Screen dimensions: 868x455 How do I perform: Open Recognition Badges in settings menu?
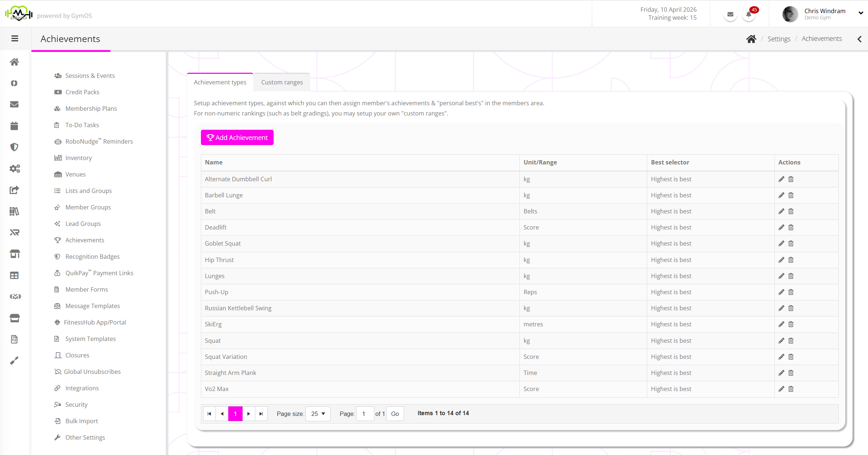coord(92,257)
